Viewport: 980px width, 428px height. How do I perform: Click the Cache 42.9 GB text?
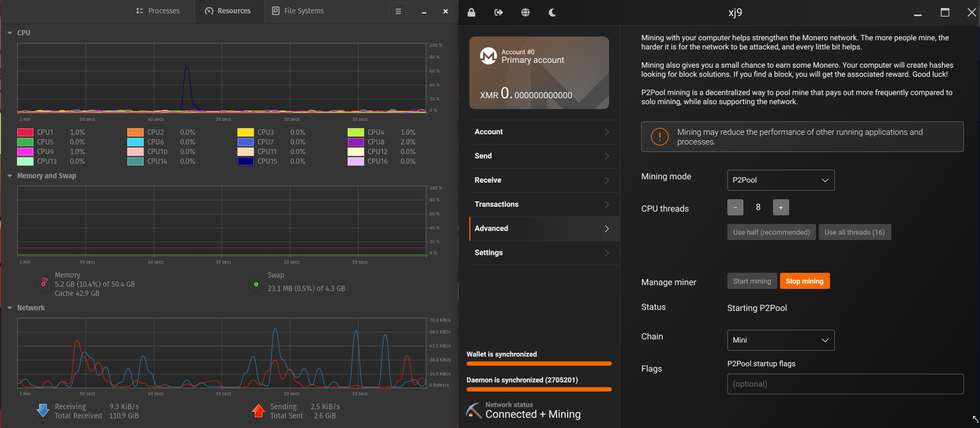[x=77, y=293]
